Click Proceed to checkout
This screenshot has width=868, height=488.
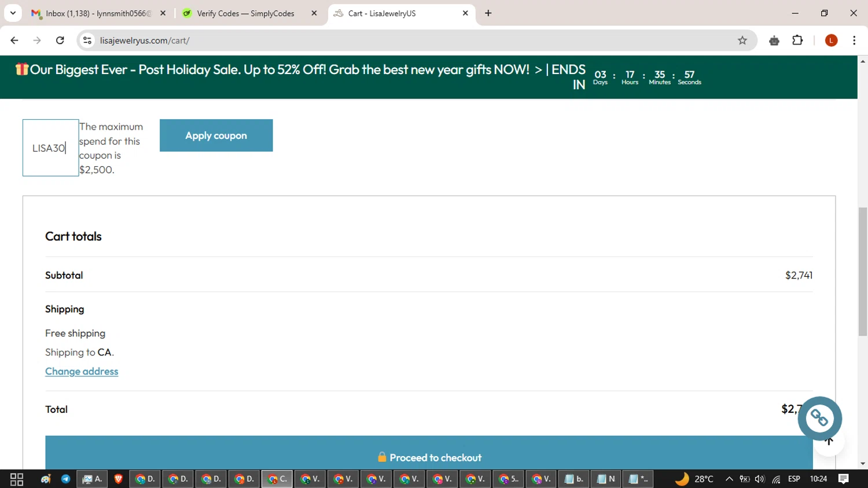[429, 457]
